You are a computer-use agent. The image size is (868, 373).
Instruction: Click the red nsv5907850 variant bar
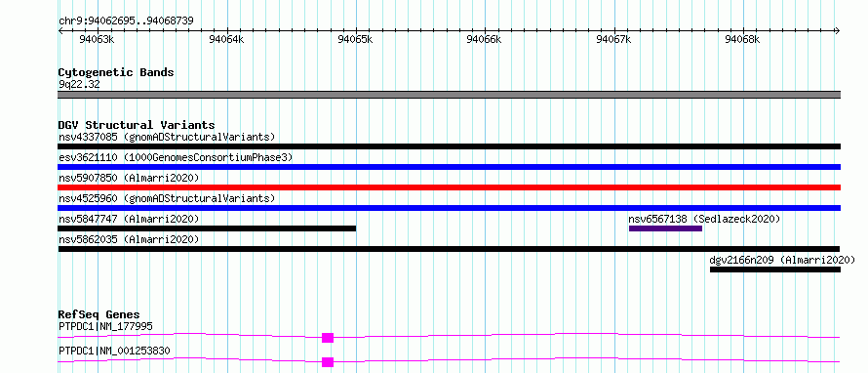tap(449, 187)
